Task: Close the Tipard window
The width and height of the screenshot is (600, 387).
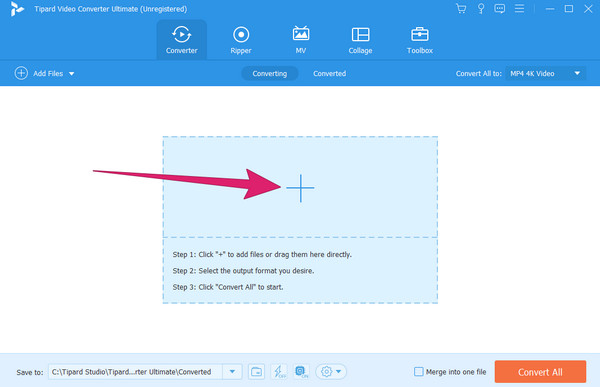Action: (588, 8)
